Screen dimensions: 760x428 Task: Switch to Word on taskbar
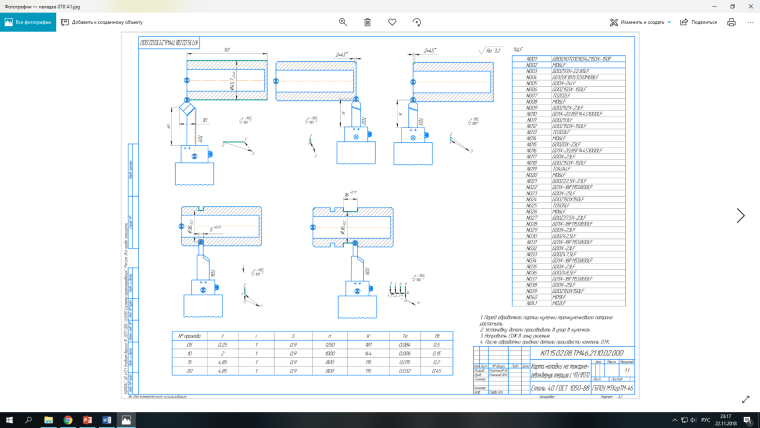pos(107,420)
